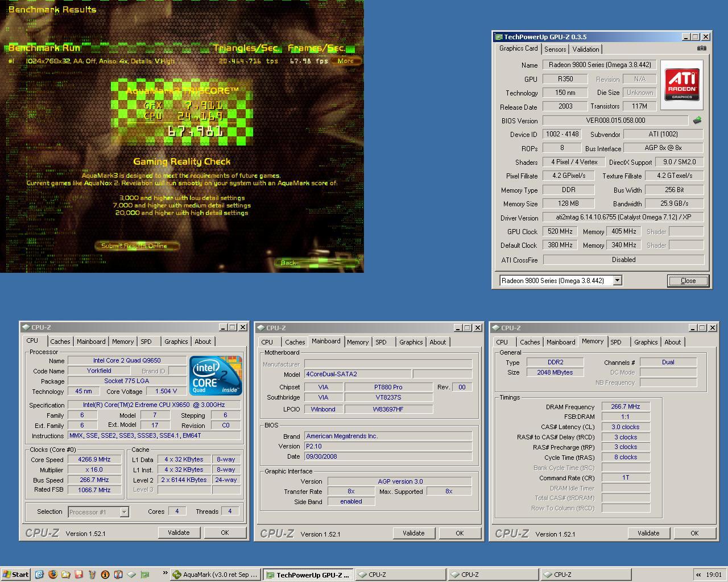Click Validate in the CPU-Z Mainboard window
Image resolution: width=728 pixels, height=582 pixels.
(413, 533)
